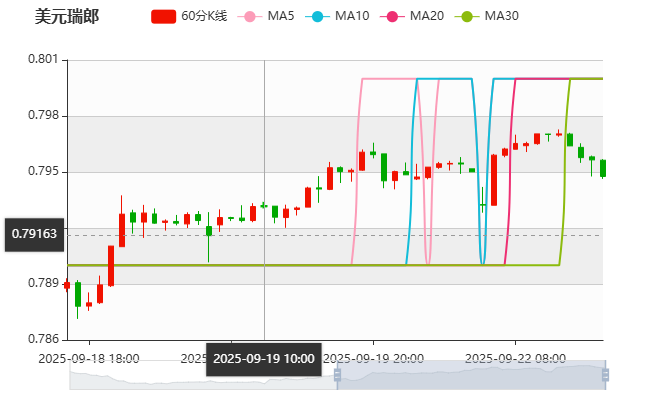Click the 0.801 y-axis label
This screenshot has width=670, height=400.
(43, 59)
